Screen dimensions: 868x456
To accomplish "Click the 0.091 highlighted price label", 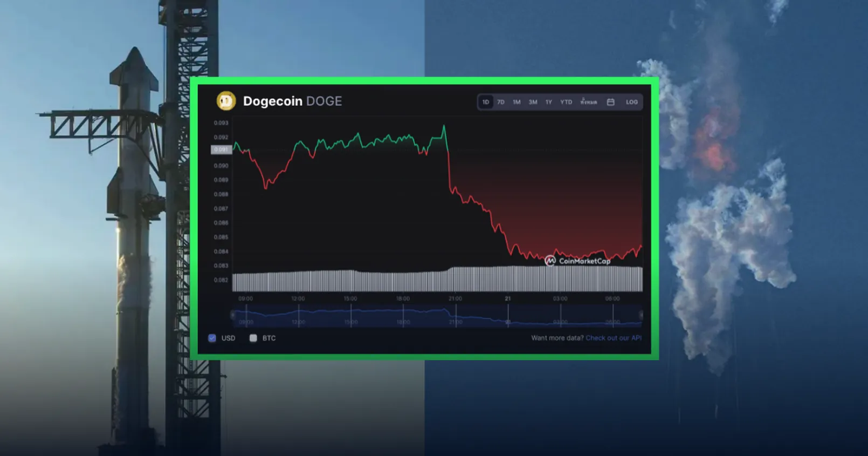I will coord(221,149).
